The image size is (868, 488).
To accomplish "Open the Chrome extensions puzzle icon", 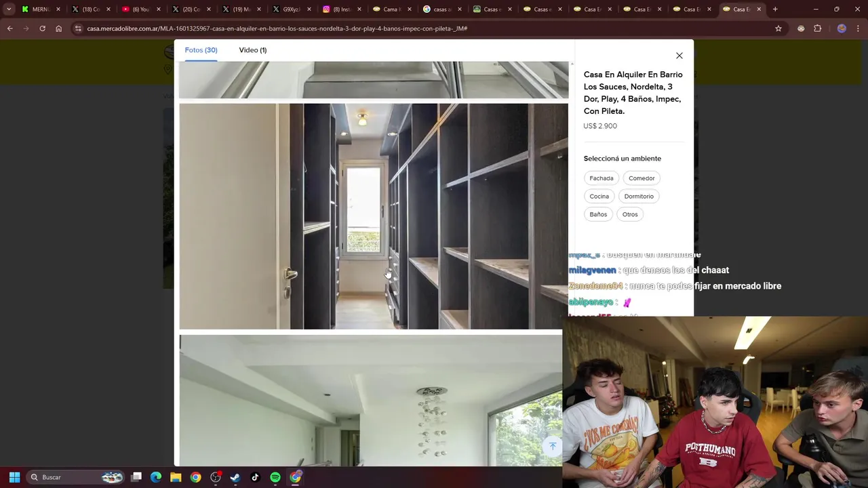I will tap(817, 28).
